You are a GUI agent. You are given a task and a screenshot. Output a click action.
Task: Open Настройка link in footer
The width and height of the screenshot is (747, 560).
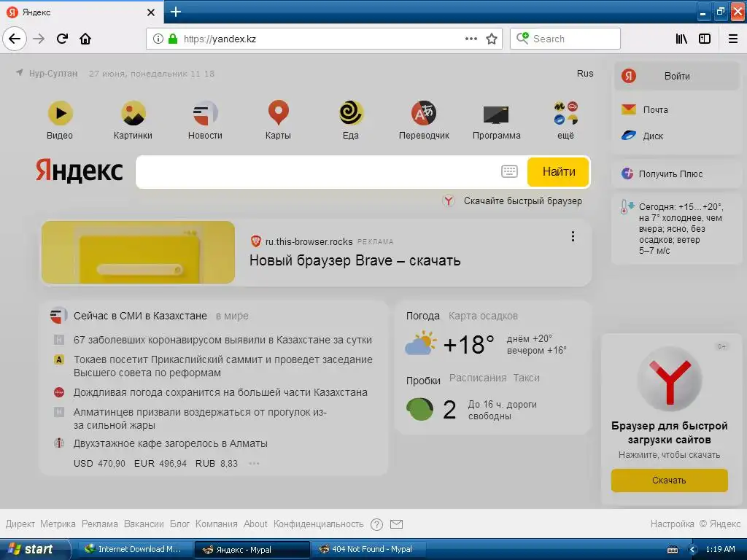tap(672, 524)
